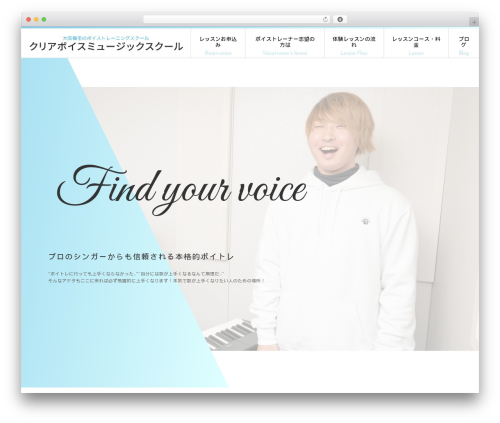Image resolution: width=500 pixels, height=423 pixels.
Task: Focus the browser address bar
Action: pos(237,20)
